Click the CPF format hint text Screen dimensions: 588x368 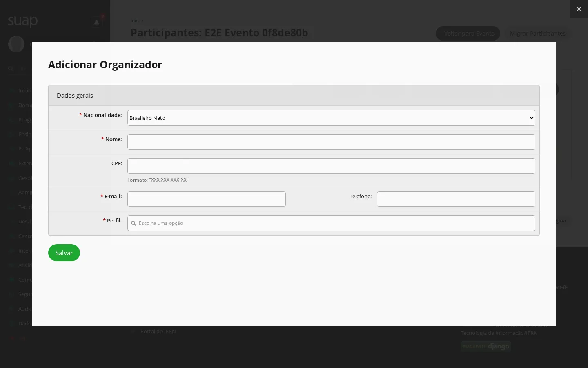[158, 180]
